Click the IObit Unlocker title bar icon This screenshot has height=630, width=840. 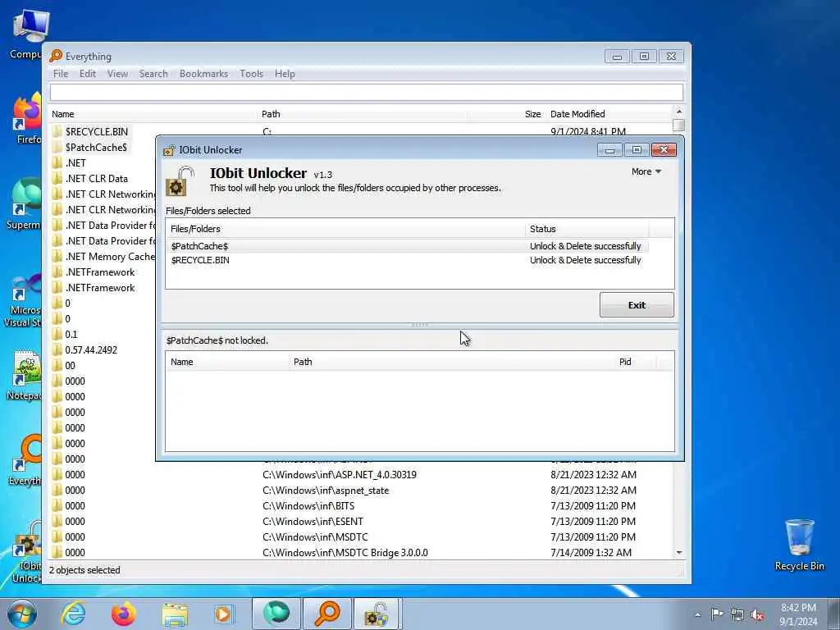coord(169,151)
